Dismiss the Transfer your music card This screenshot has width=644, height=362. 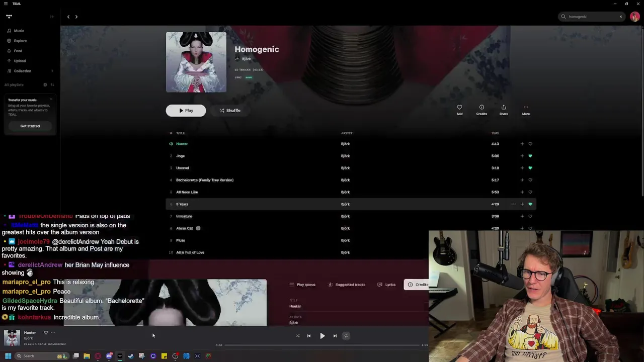pyautogui.click(x=51, y=100)
